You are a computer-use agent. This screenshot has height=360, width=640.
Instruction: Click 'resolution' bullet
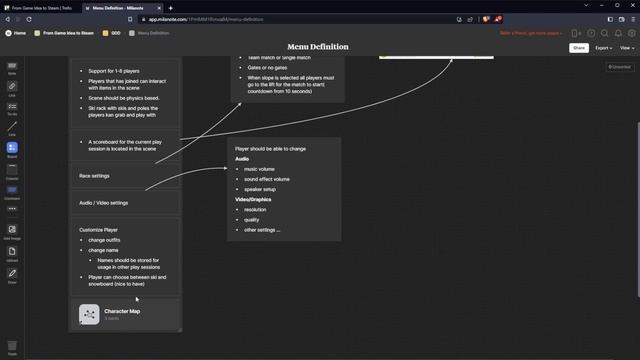(x=255, y=210)
